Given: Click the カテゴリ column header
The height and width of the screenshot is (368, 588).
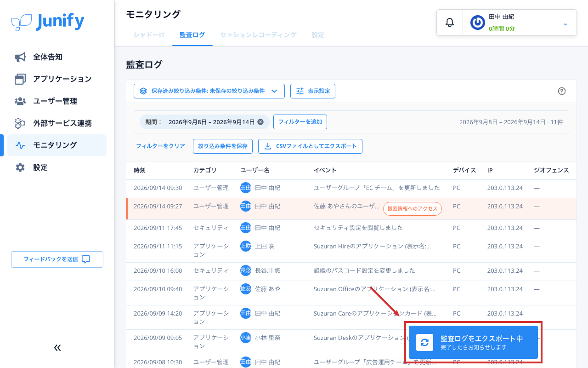Looking at the screenshot, I should click(205, 170).
